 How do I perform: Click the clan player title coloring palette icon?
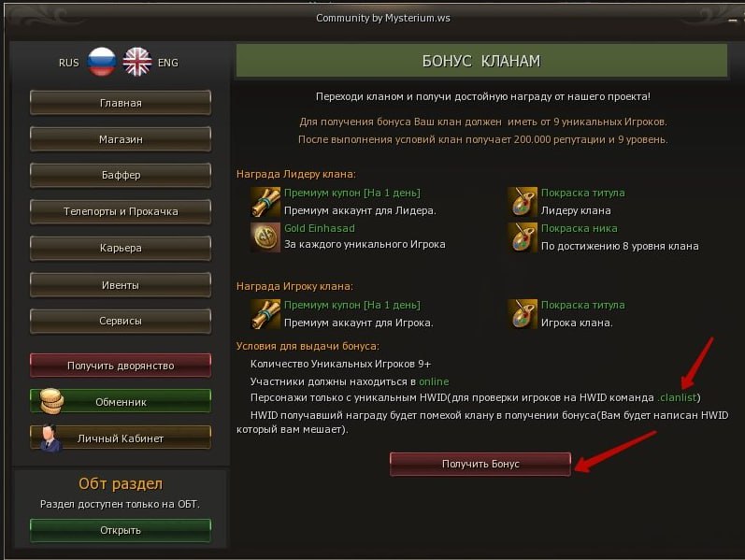click(x=523, y=314)
